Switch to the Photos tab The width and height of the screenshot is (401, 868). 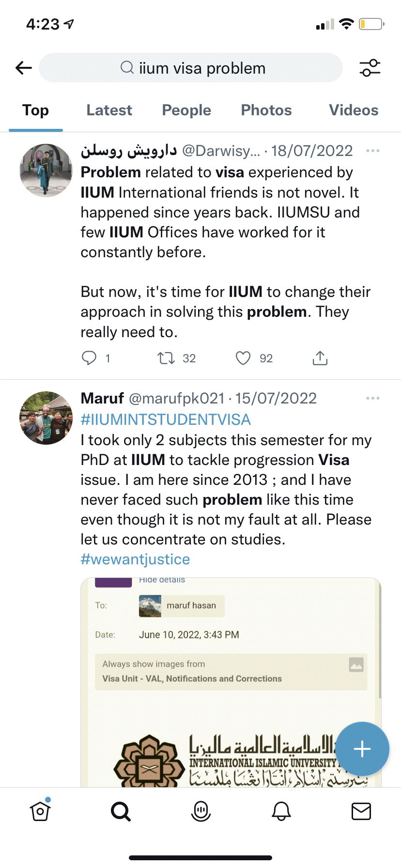[266, 110]
